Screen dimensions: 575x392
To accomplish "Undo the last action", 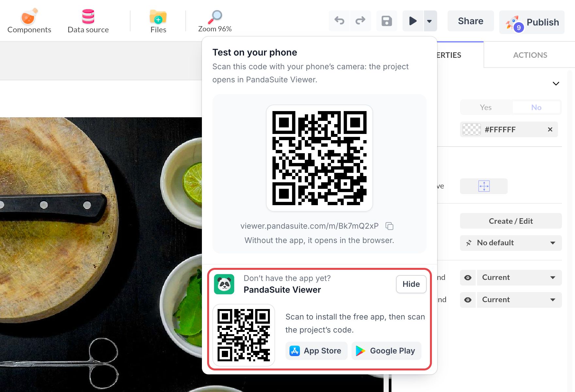I will [x=339, y=21].
